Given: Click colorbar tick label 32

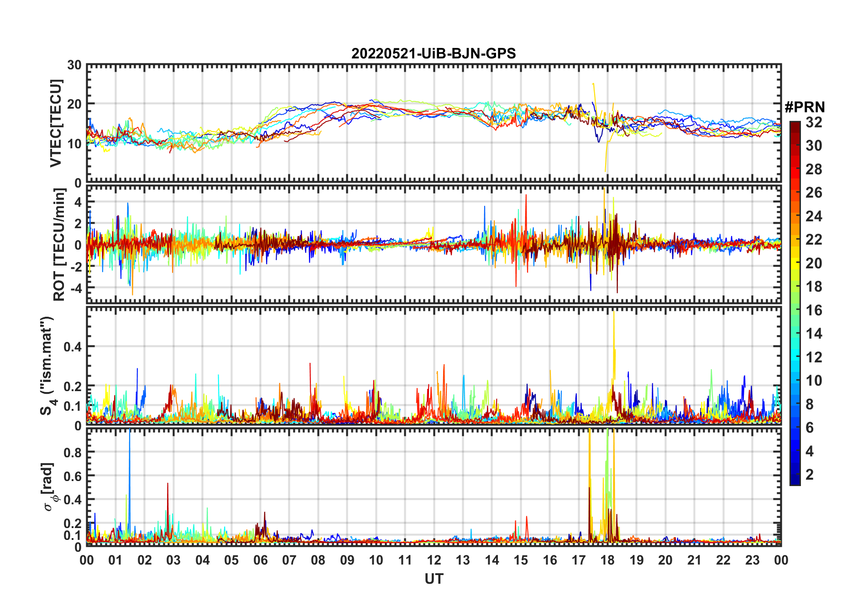Looking at the screenshot, I should point(814,122).
